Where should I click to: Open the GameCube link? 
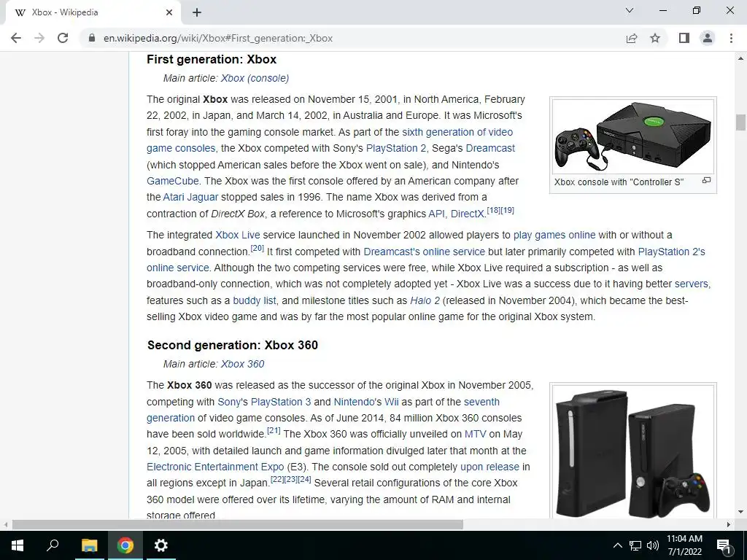(x=172, y=181)
